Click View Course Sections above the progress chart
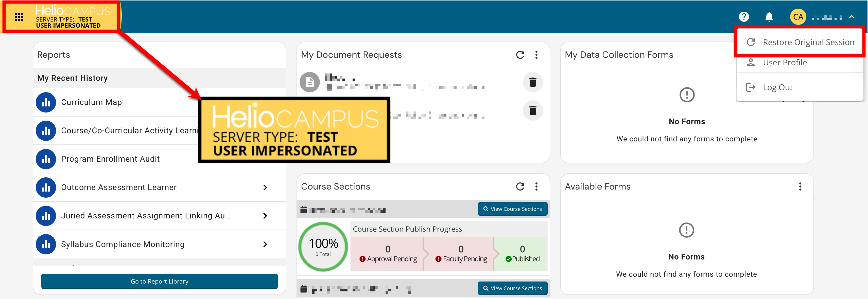Image resolution: width=868 pixels, height=299 pixels. (513, 209)
